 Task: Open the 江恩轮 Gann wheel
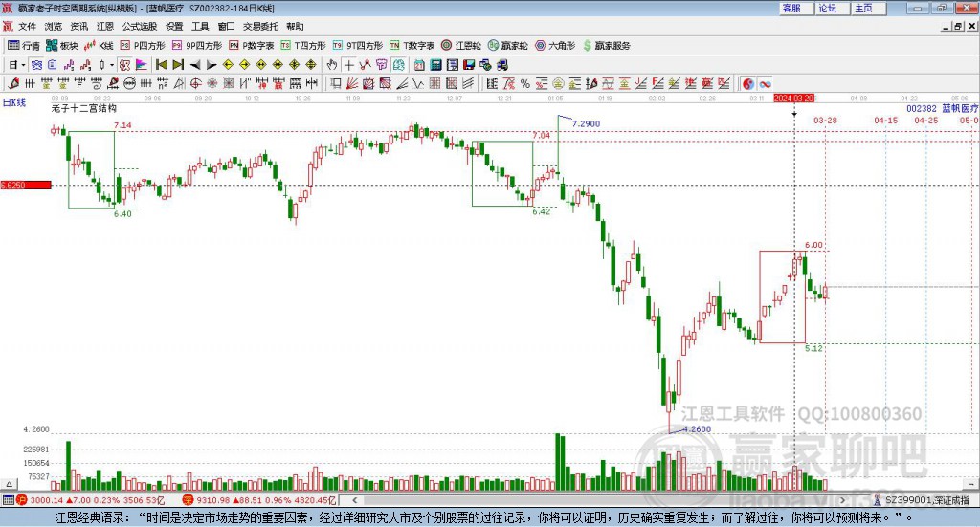click(461, 46)
